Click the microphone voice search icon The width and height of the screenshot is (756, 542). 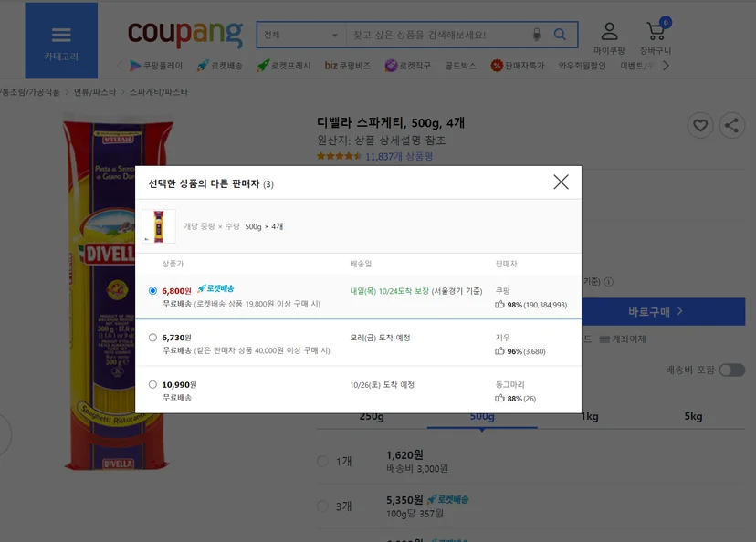pos(537,35)
